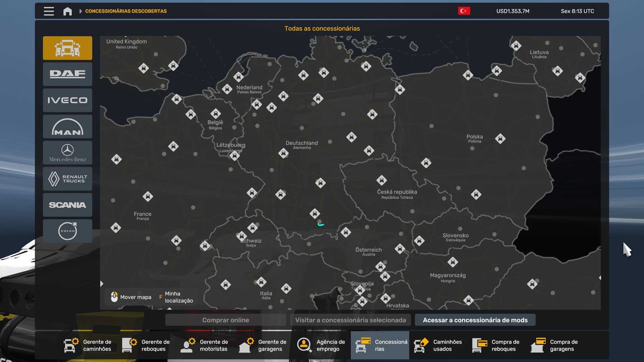Select the DAF brand filter
The image size is (644, 362).
tap(67, 74)
